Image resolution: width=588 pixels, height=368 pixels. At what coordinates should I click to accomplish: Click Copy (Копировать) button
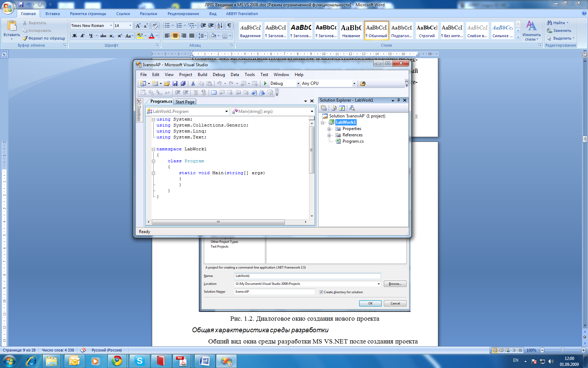point(37,30)
